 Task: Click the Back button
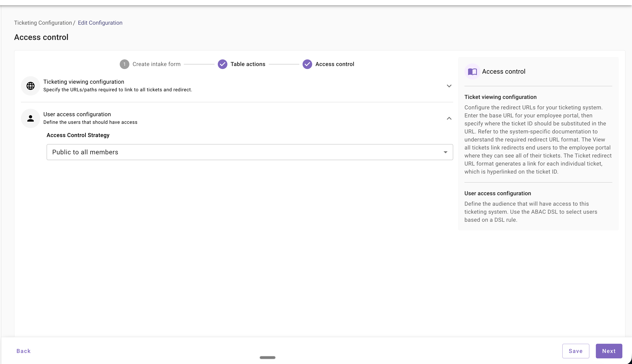[x=24, y=351]
